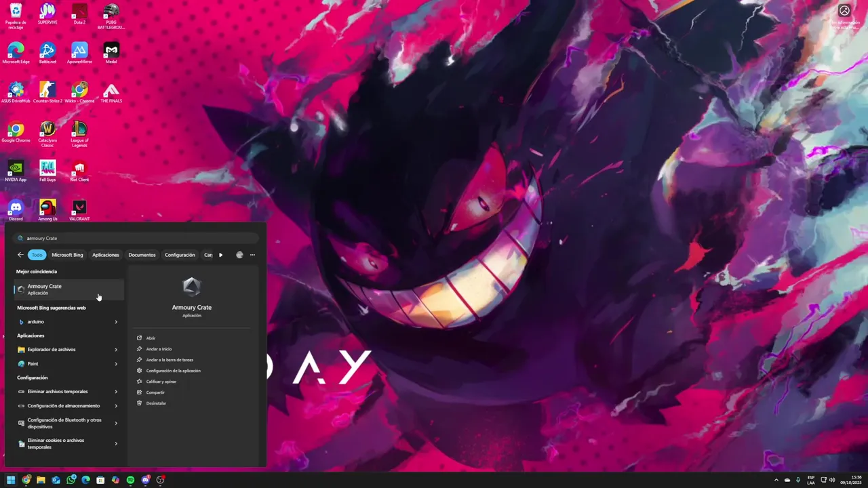This screenshot has height=488, width=868.
Task: Open the Dota 2 desktop shortcut
Action: (79, 14)
